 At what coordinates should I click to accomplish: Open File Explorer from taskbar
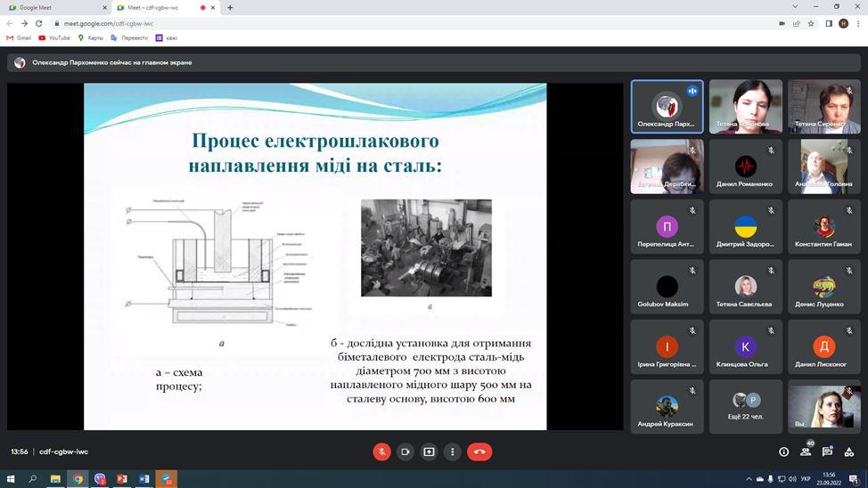55,478
